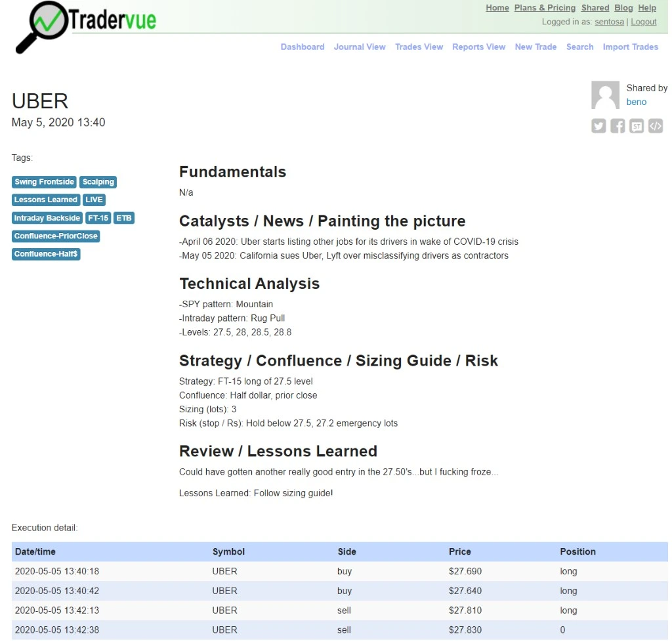
Task: Click beno's profile avatar image
Action: (605, 95)
